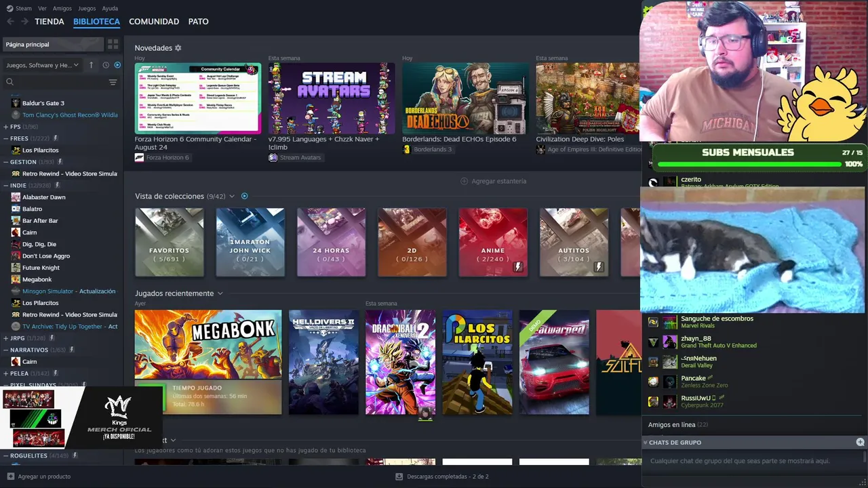The image size is (868, 488).
Task: Click RussiUwU's avatar in friends list
Action: click(670, 401)
